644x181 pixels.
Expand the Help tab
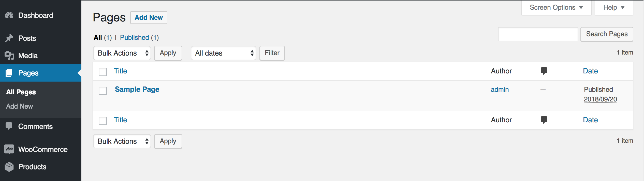(614, 8)
